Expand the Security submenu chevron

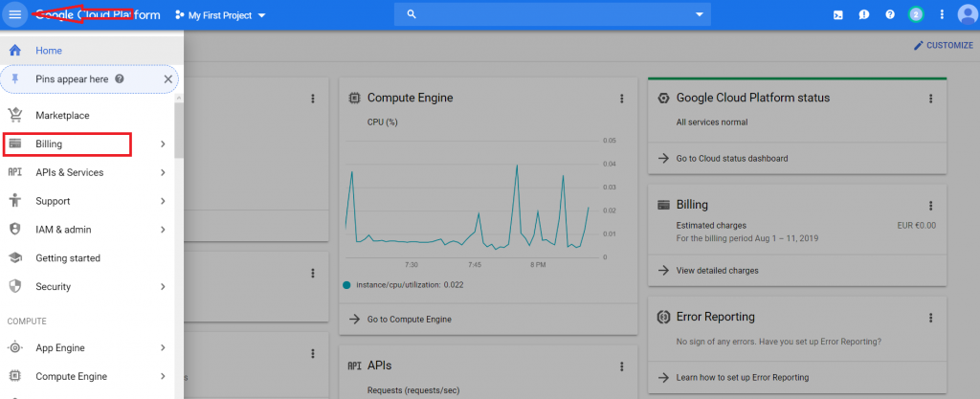point(163,287)
